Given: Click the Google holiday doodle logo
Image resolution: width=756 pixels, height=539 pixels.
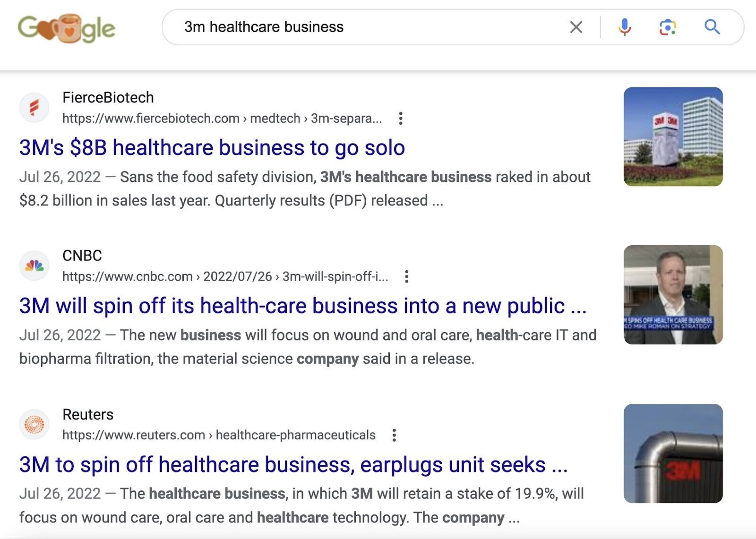Looking at the screenshot, I should coord(66,28).
